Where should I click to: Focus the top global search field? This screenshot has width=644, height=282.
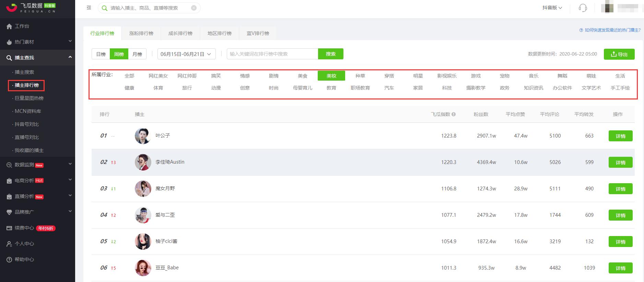point(150,8)
